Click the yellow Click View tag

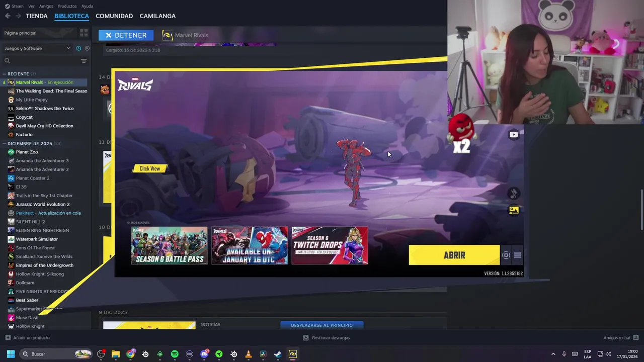(x=150, y=168)
